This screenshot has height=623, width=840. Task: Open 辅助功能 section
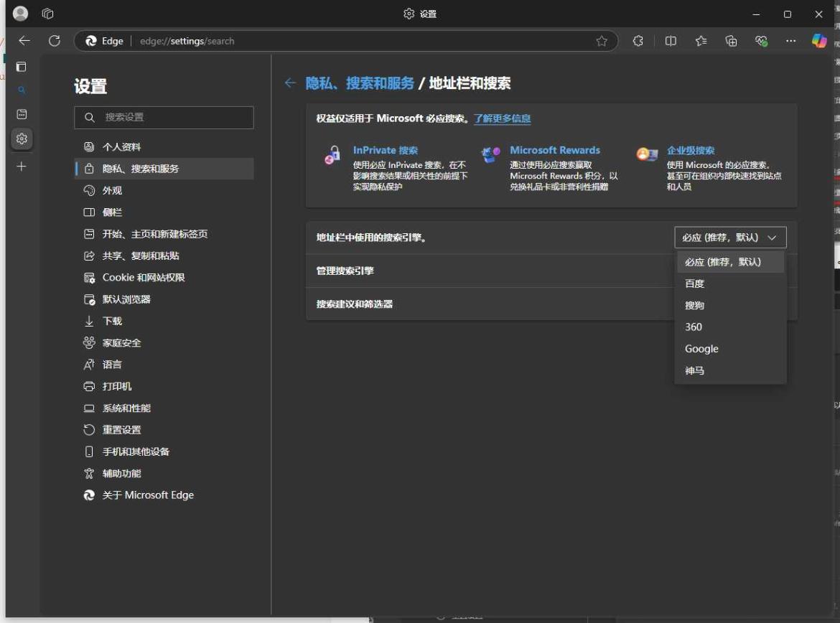click(164, 474)
